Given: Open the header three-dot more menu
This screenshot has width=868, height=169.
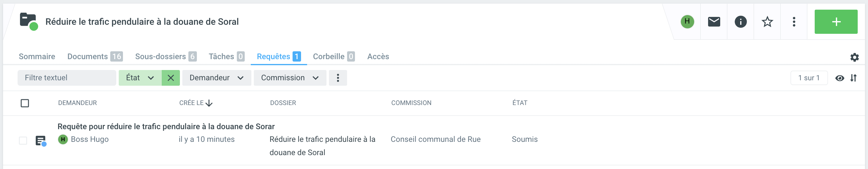Looking at the screenshot, I should pos(794,22).
